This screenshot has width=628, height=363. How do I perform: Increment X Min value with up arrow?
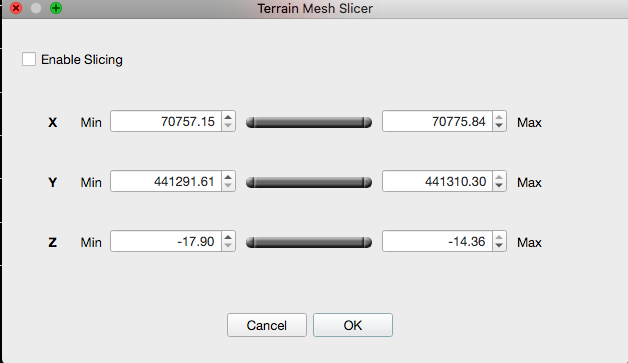pos(228,117)
